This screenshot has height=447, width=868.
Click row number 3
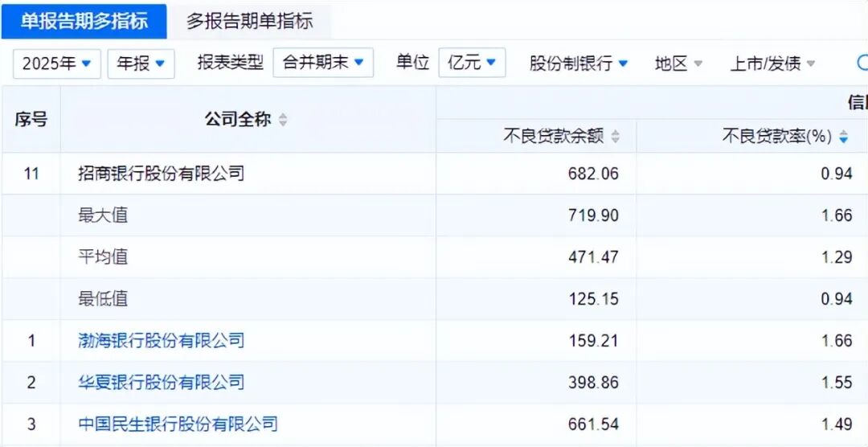31,424
